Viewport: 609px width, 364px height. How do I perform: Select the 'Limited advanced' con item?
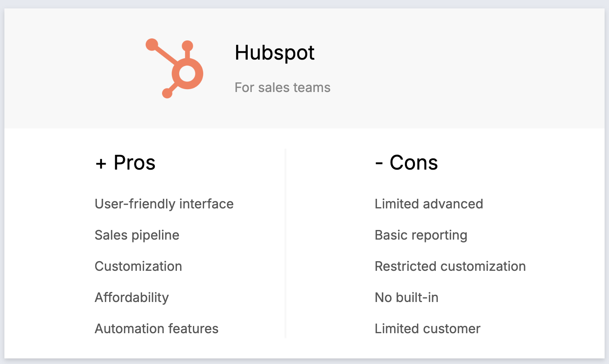point(429,204)
